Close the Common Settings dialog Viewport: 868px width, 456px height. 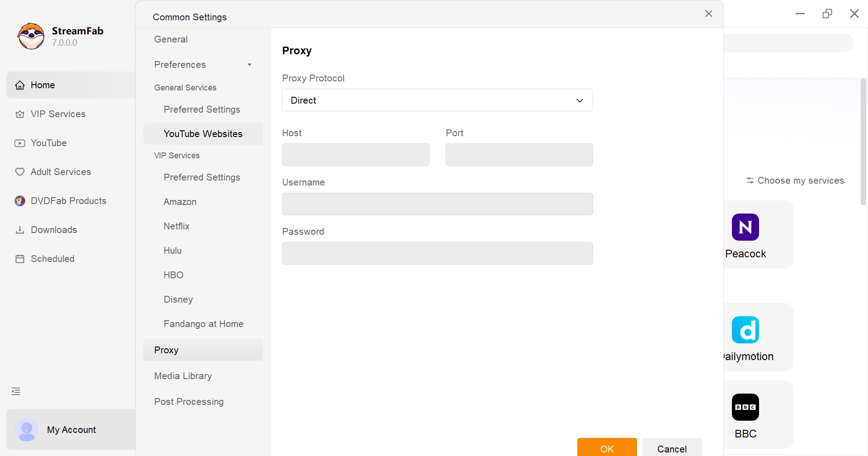(x=708, y=14)
